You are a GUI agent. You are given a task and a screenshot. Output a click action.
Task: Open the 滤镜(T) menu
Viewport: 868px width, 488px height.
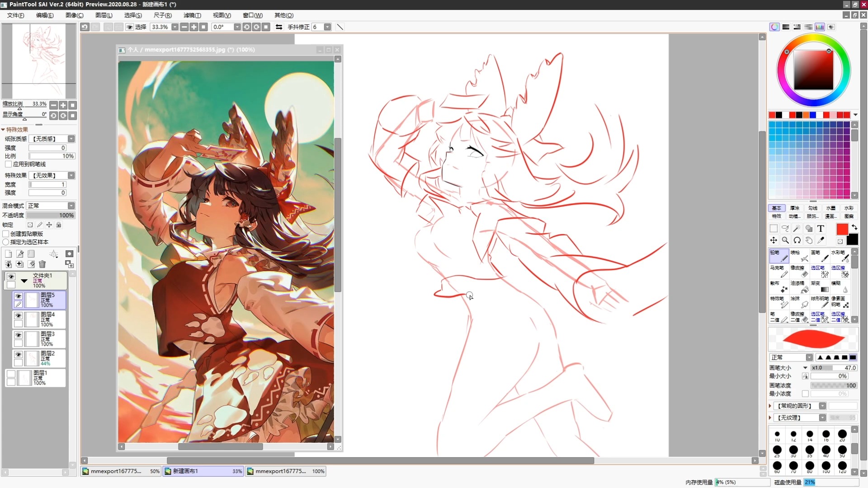192,15
